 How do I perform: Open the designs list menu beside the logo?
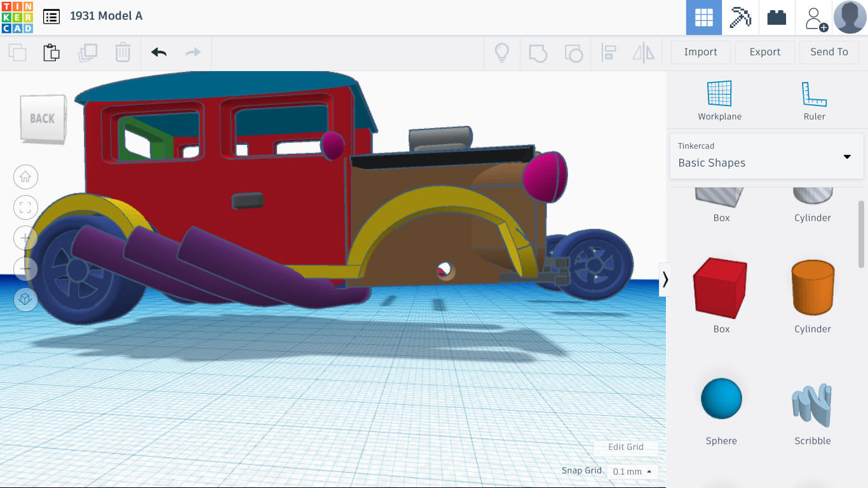[51, 17]
